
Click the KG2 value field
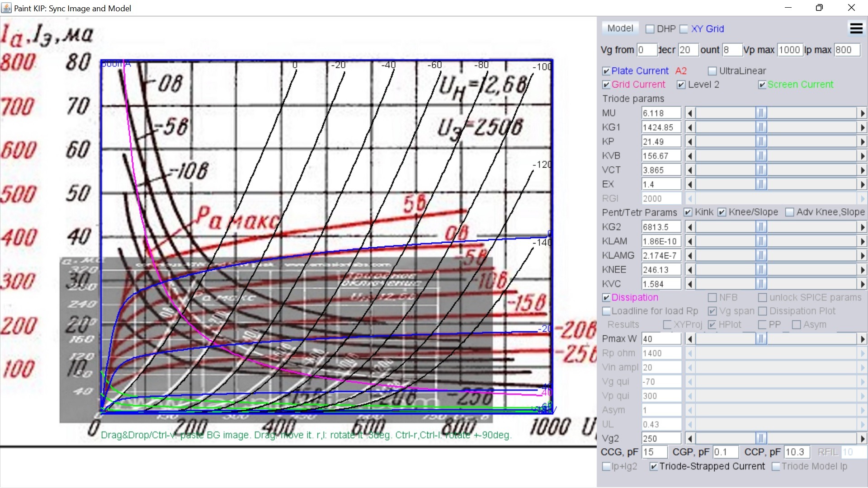point(661,227)
